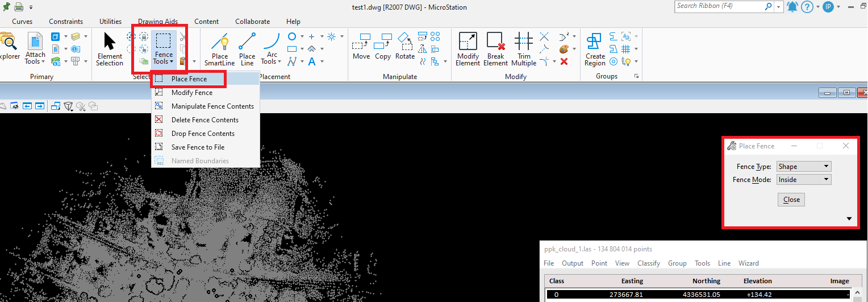868x302 pixels.
Task: Expand the Arc Tools dropdown
Action: coord(272,58)
